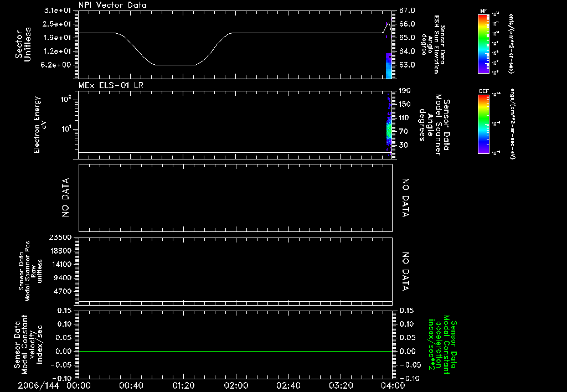Click the Model Scanner Pos Raw axis title

coord(30,271)
